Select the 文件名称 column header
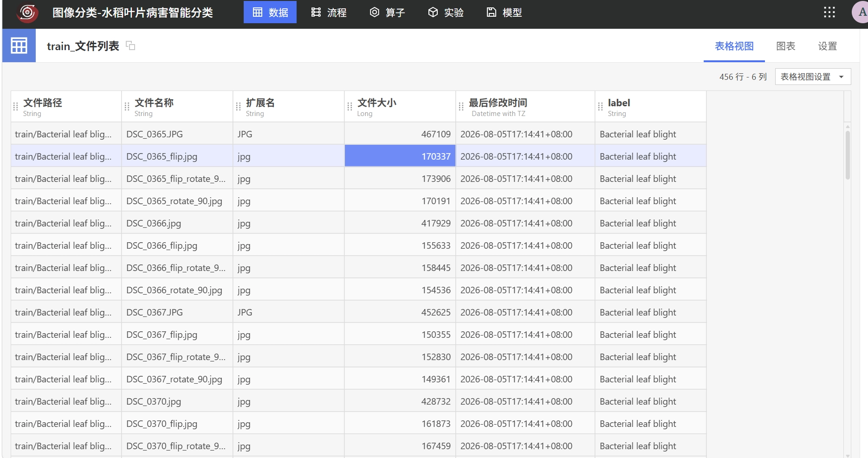The image size is (868, 458). point(177,106)
